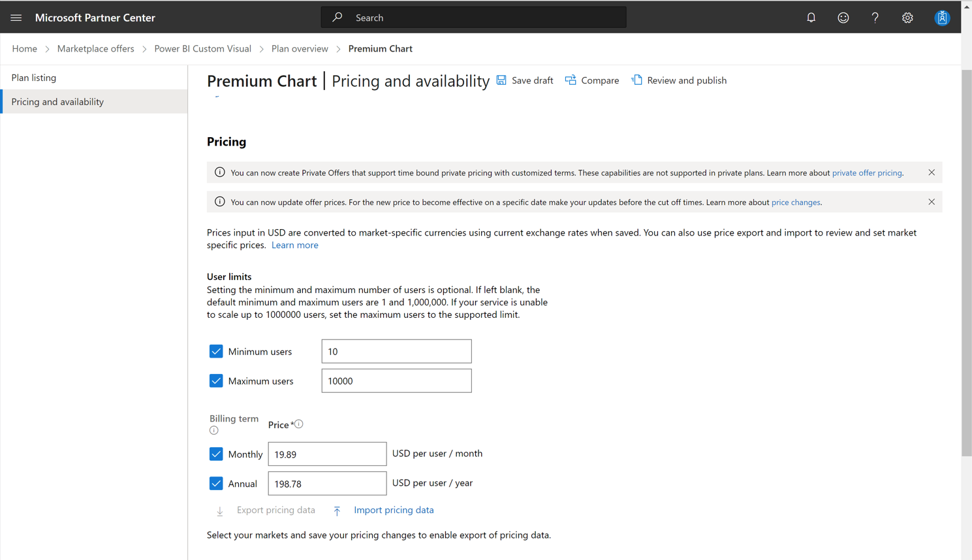Dismiss the private offers notification
This screenshot has height=560, width=972.
coord(932,172)
